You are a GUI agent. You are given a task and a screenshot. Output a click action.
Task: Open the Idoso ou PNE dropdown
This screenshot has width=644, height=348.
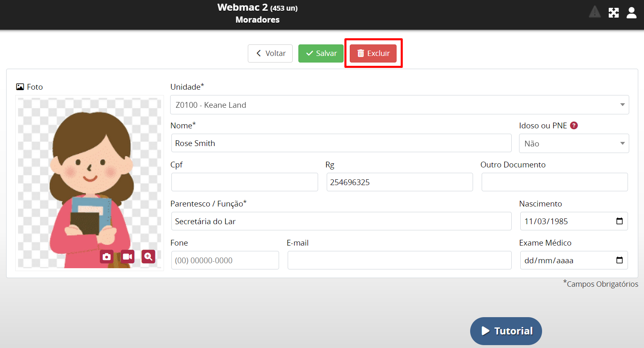click(x=574, y=144)
